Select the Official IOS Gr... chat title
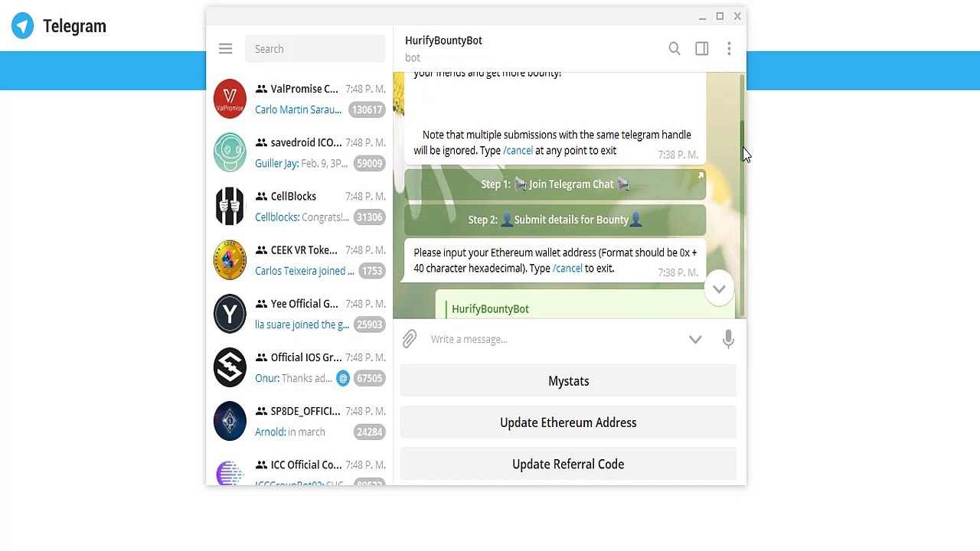This screenshot has width=980, height=551. pyautogui.click(x=306, y=357)
